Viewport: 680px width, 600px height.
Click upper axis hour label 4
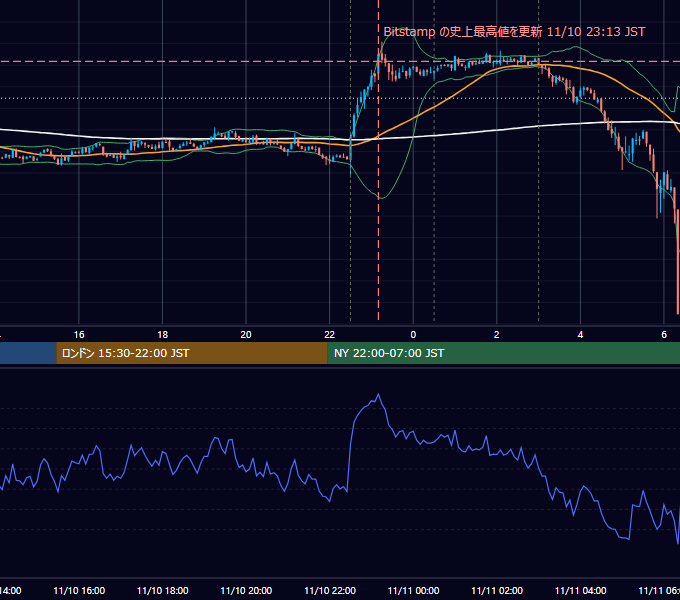(x=580, y=335)
